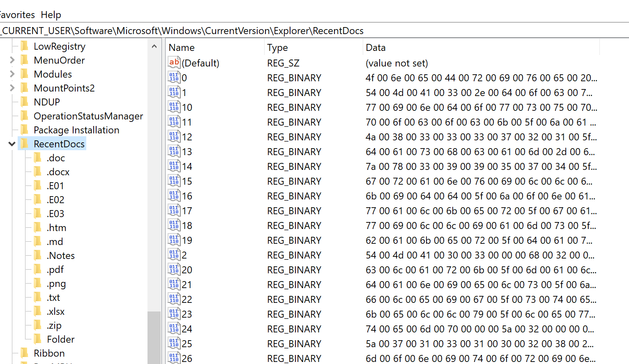The height and width of the screenshot is (364, 629).
Task: Open the Help menu
Action: click(x=51, y=15)
